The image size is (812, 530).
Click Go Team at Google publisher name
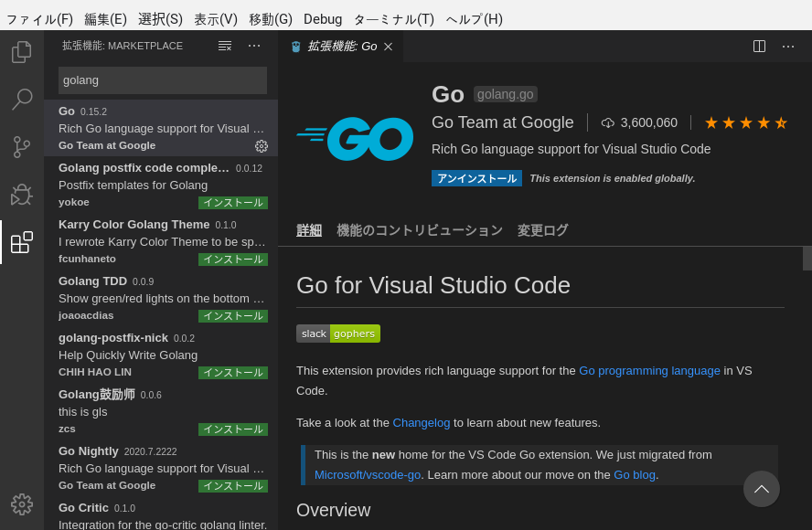502,122
